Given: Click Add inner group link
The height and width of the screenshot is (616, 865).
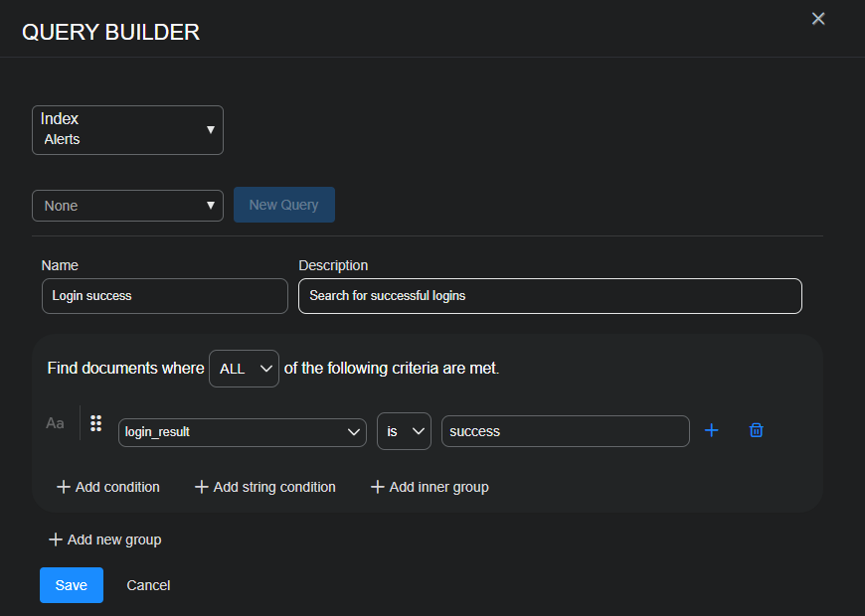Looking at the screenshot, I should coord(429,487).
